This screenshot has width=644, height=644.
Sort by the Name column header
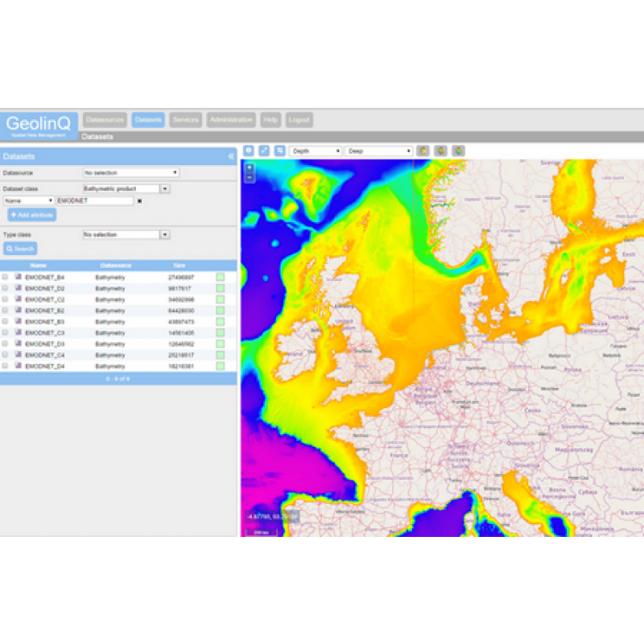(38, 266)
